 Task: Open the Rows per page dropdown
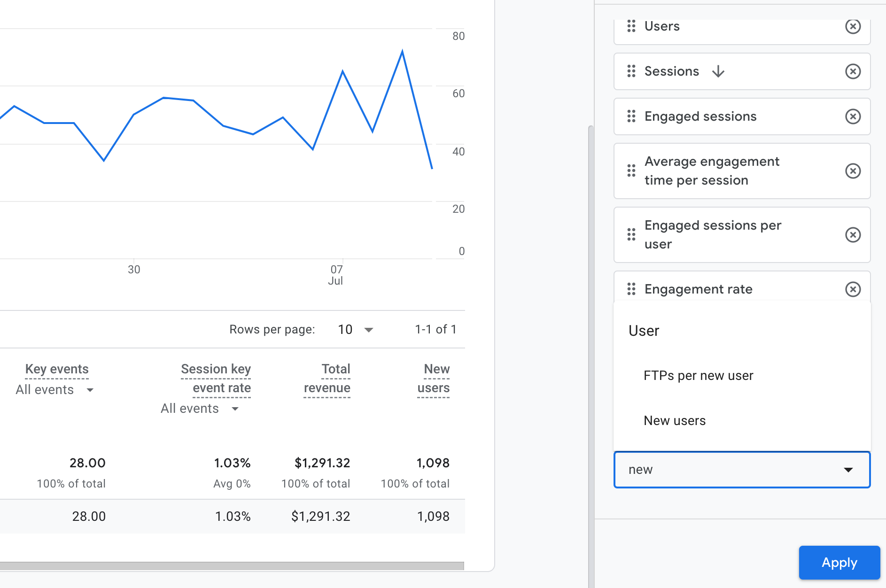click(354, 329)
